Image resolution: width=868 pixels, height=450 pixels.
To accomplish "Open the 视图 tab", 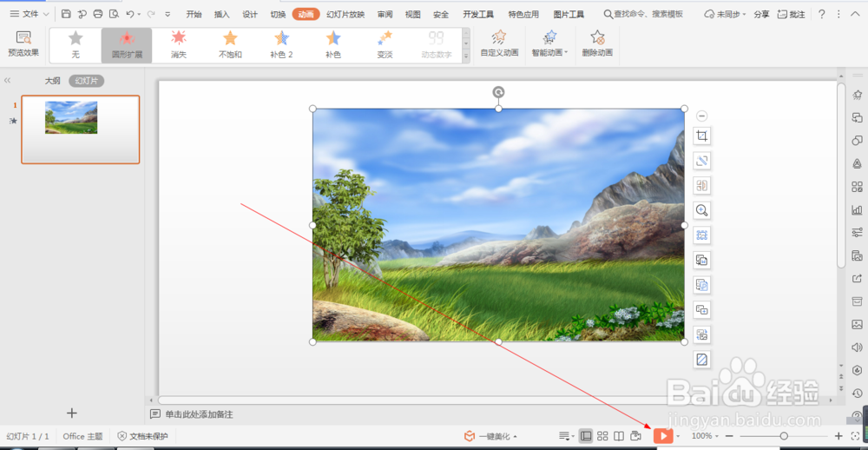I will [413, 15].
